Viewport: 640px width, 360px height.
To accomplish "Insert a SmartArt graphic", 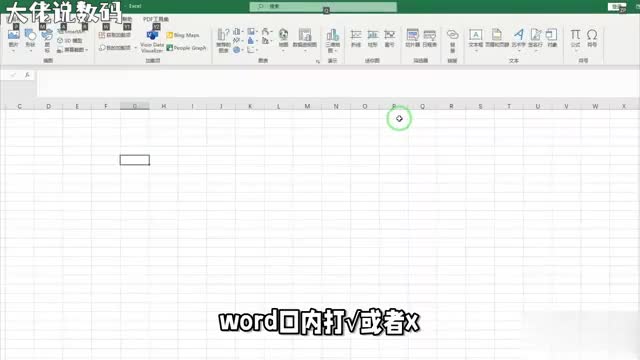I will point(70,31).
